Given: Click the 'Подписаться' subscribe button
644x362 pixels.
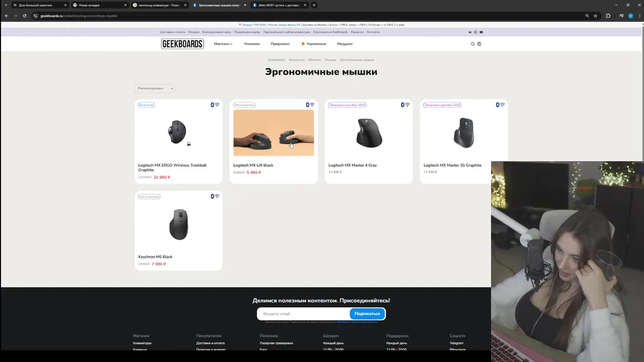Looking at the screenshot, I should [367, 314].
